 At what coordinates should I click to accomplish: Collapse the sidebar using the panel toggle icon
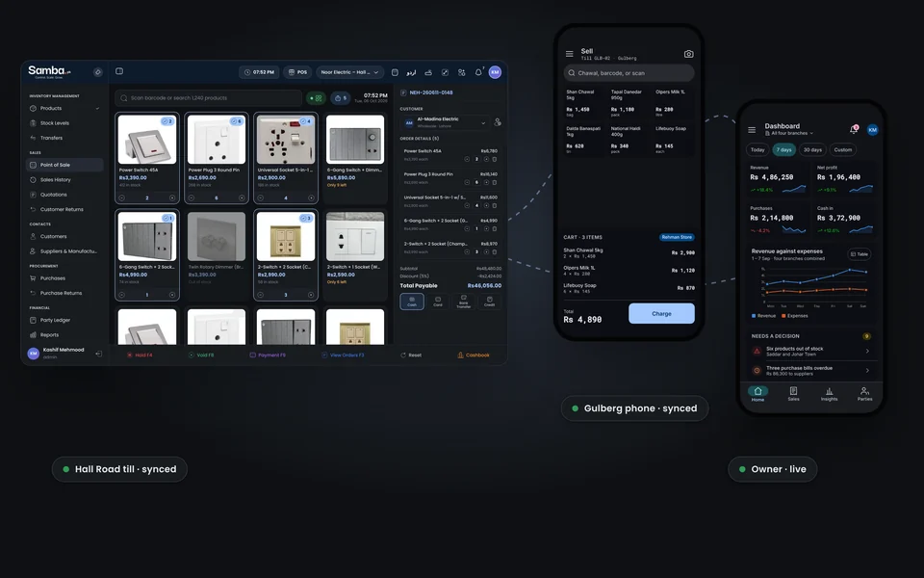click(119, 71)
